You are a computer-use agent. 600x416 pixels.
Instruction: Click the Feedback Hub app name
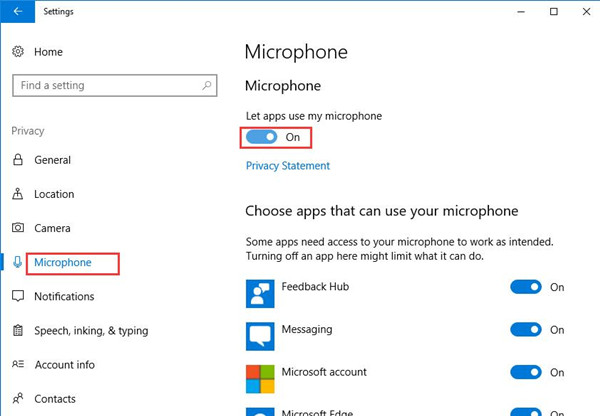315,287
